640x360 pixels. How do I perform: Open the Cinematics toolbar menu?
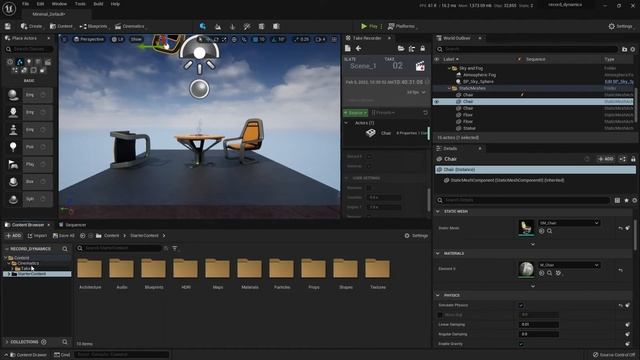click(x=130, y=26)
